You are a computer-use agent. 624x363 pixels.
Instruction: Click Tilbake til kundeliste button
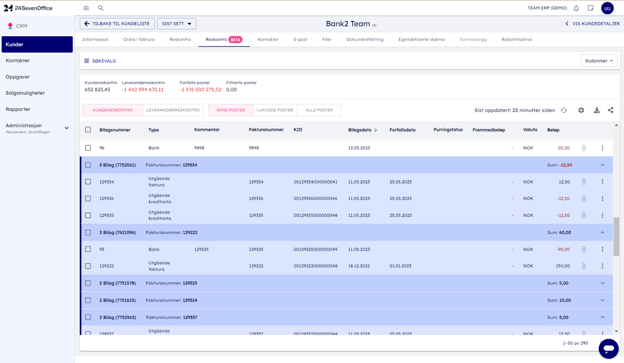(117, 24)
